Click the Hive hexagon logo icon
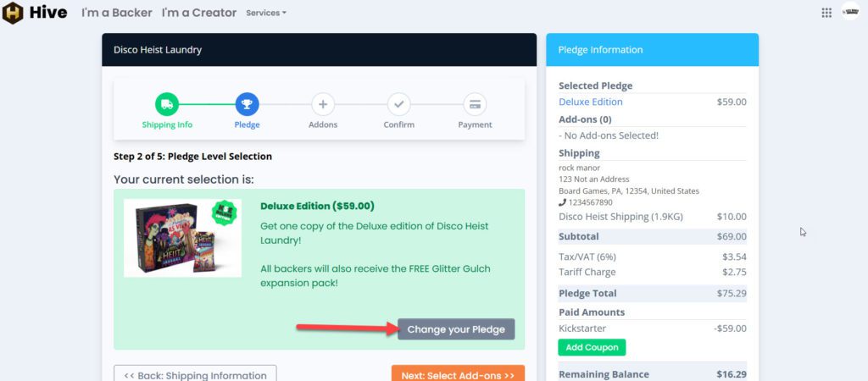868x381 pixels. tap(13, 13)
